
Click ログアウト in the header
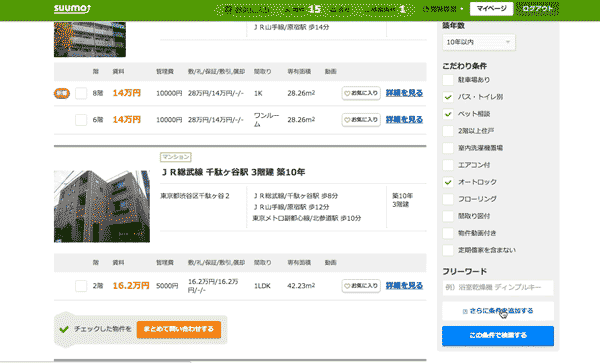tap(537, 8)
